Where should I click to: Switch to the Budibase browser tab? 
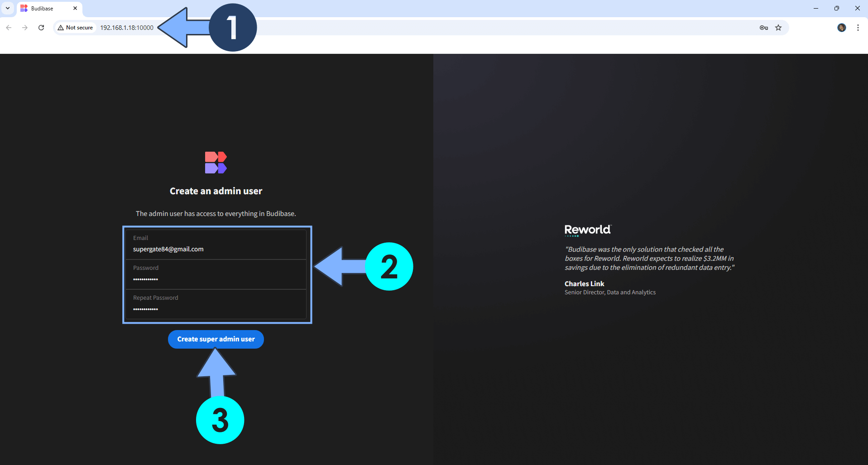click(x=49, y=9)
